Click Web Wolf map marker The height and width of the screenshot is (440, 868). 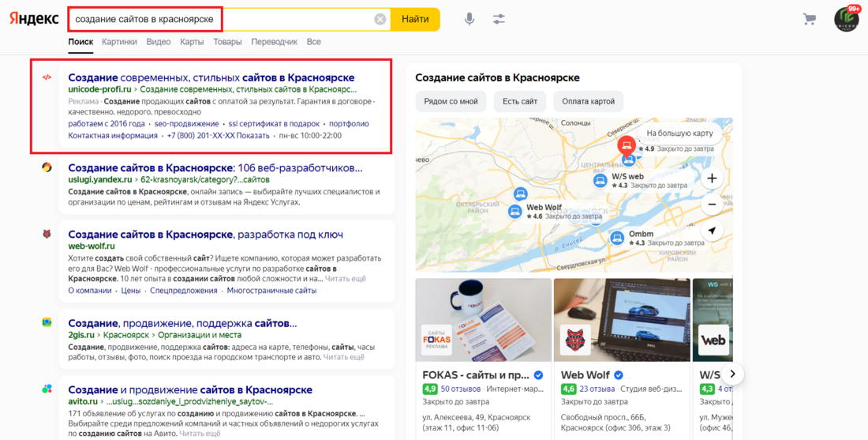coord(514,211)
